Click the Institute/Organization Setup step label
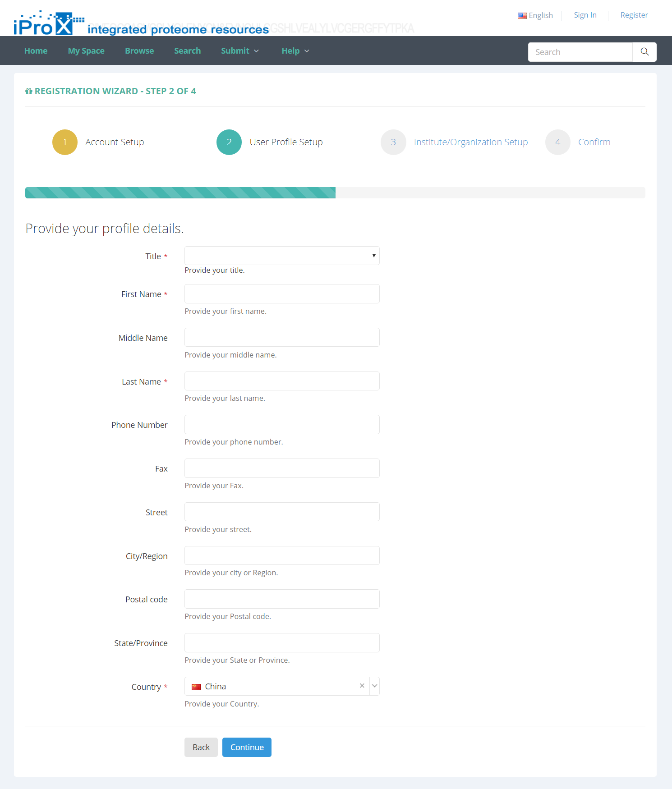The image size is (672, 789). [471, 142]
